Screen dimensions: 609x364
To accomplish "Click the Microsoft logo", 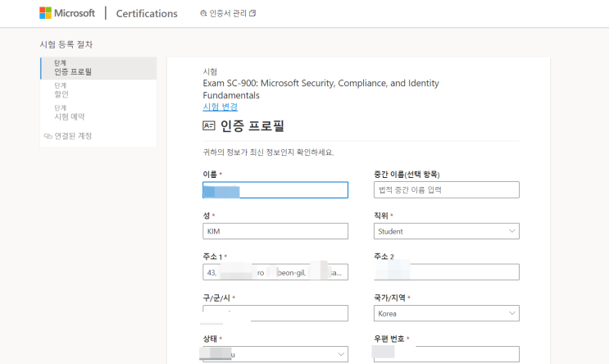I will click(x=67, y=13).
